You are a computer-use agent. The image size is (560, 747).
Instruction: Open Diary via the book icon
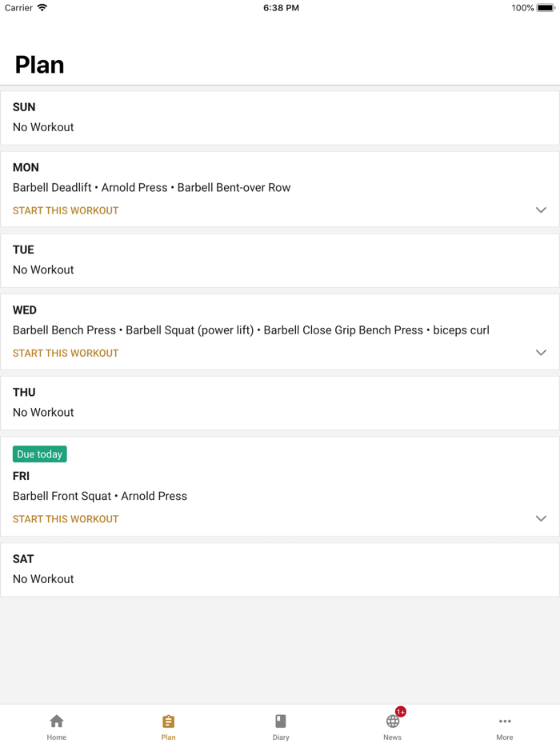pyautogui.click(x=280, y=721)
